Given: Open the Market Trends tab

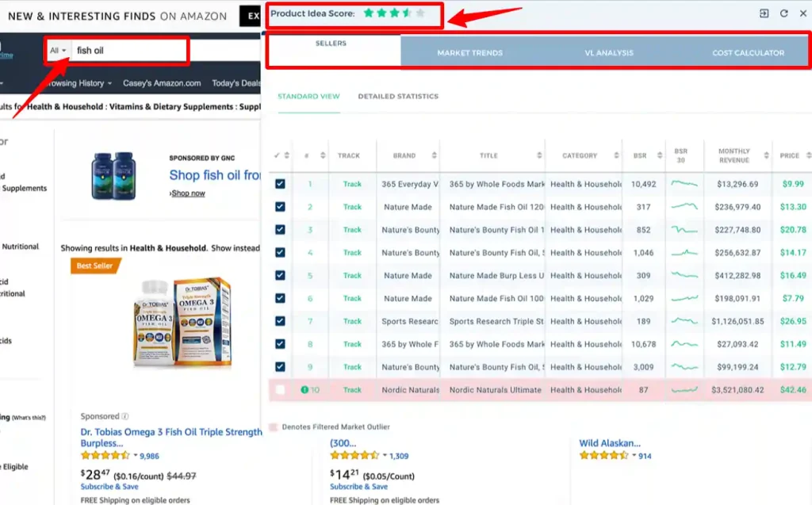Looking at the screenshot, I should point(469,52).
